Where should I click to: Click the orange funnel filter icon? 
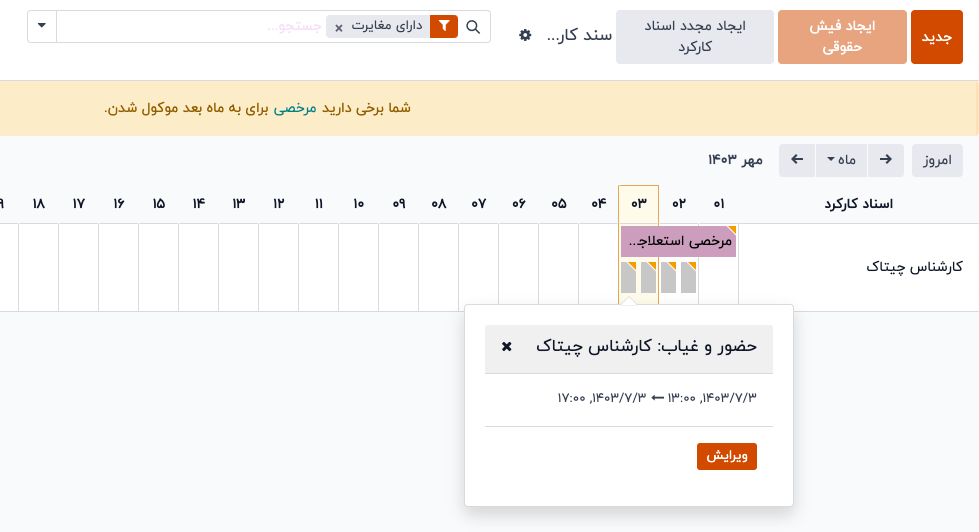click(x=443, y=27)
